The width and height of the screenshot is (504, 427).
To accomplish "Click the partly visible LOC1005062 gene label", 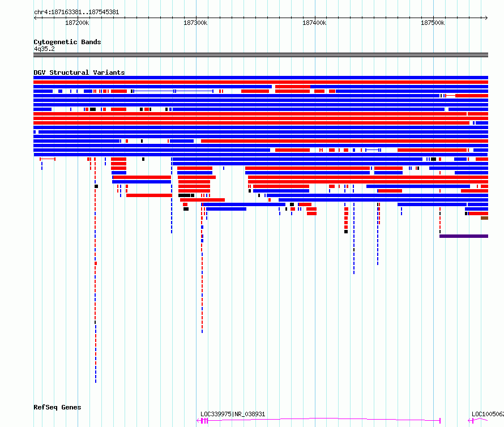I will [x=488, y=414].
